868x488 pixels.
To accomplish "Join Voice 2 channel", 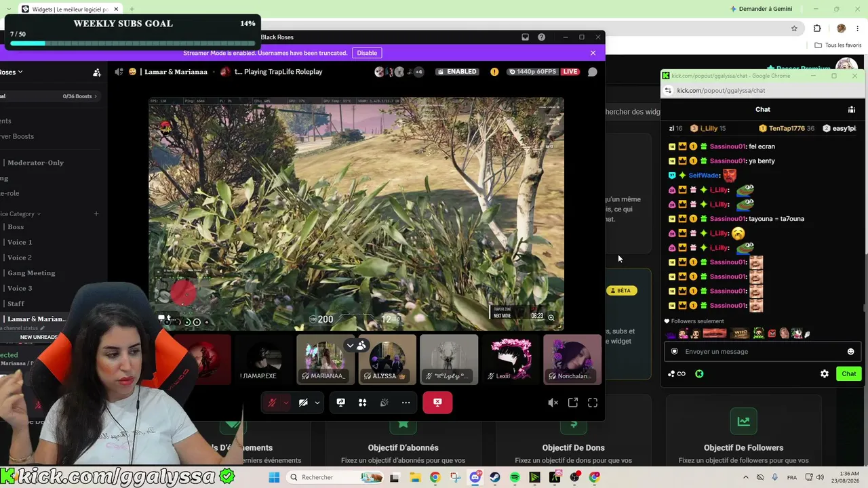I will pos(20,258).
